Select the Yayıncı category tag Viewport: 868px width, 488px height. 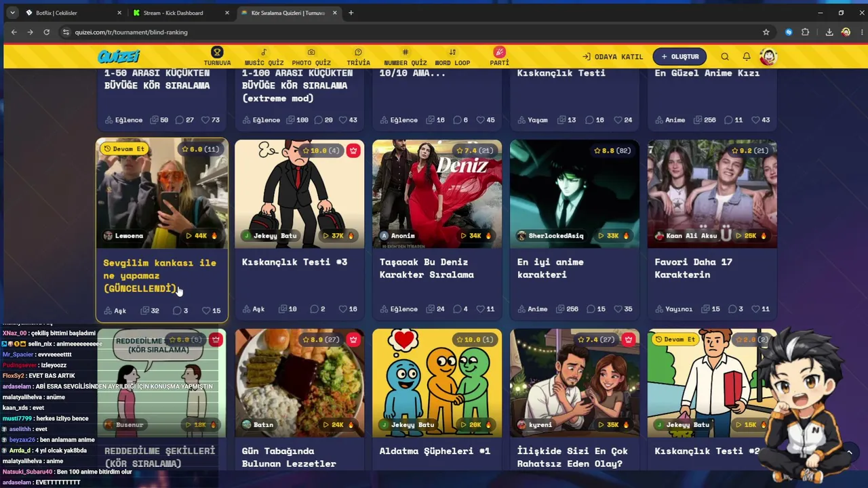pyautogui.click(x=673, y=309)
